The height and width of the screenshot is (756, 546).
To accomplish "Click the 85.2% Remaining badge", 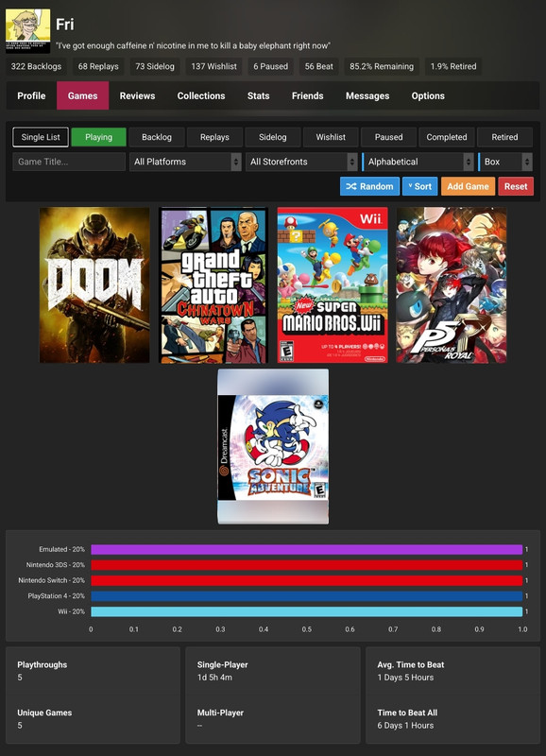I will coord(382,66).
